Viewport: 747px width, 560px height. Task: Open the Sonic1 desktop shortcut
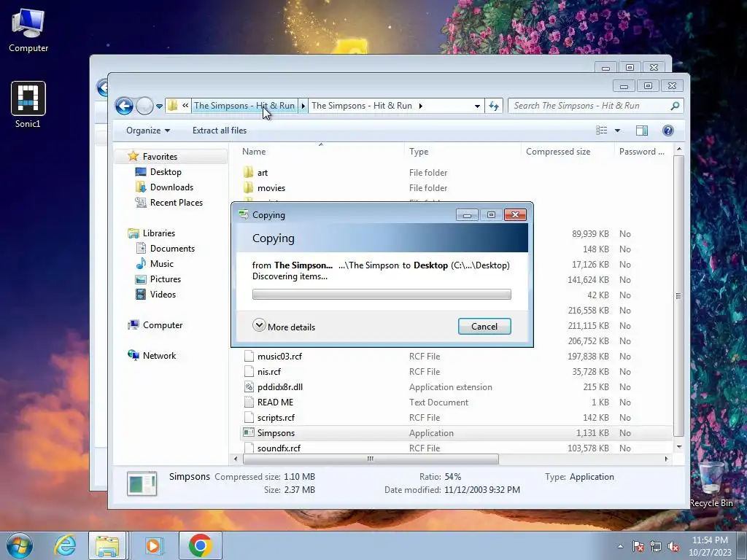tap(28, 105)
